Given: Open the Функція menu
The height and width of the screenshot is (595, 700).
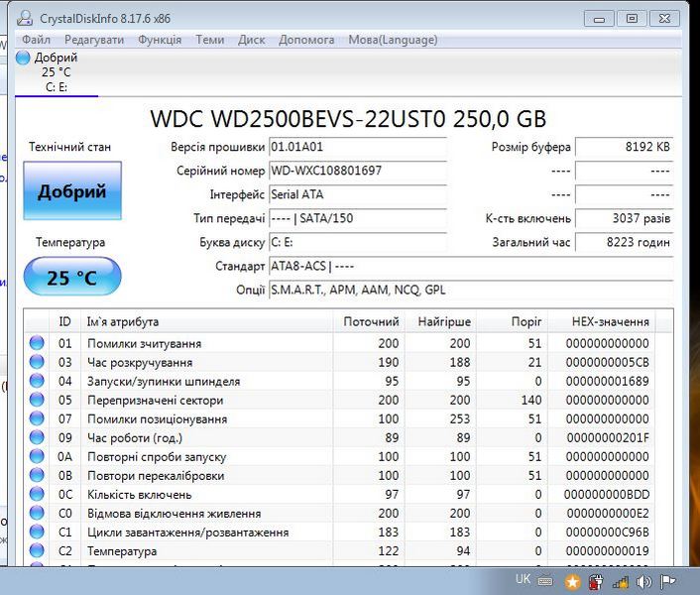Looking at the screenshot, I should point(160,40).
